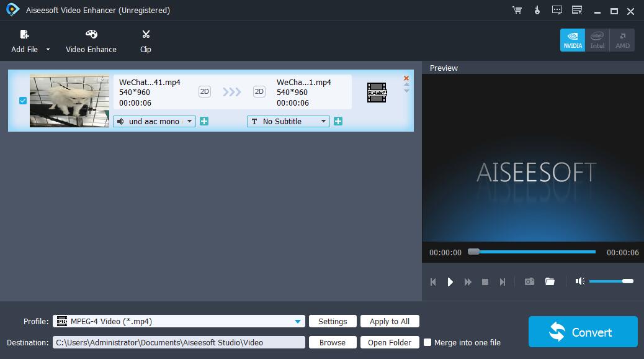Click the dog video thumbnail
Viewport: 644px width, 359px height.
(69, 101)
